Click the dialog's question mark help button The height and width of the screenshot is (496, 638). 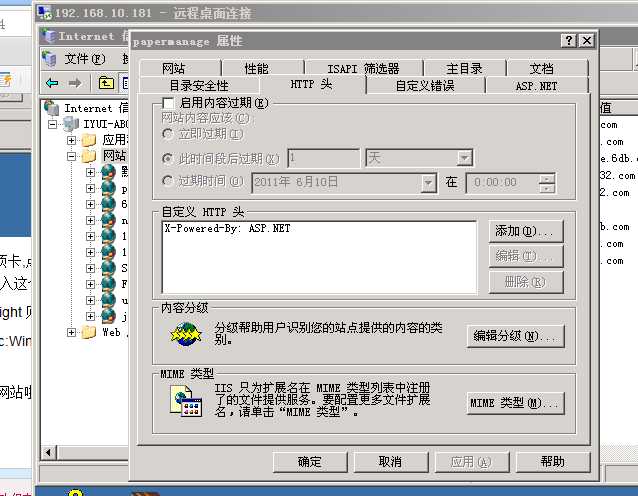(x=569, y=40)
